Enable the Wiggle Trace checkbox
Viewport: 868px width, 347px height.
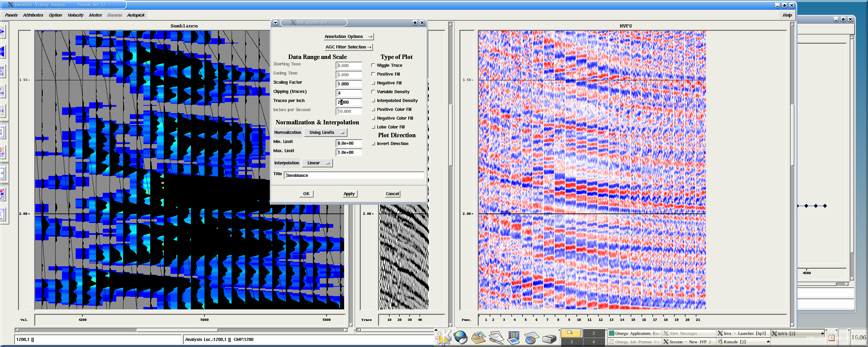pos(373,65)
